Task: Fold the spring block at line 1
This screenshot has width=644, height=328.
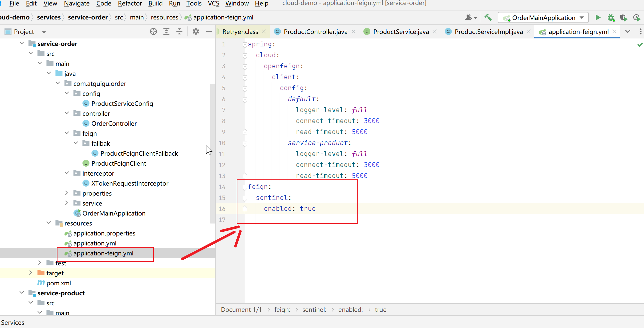Action: [245, 44]
